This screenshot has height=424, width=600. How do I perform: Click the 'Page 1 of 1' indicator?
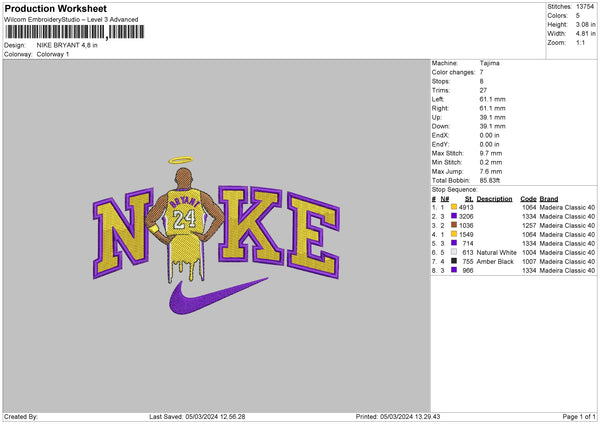(x=579, y=416)
